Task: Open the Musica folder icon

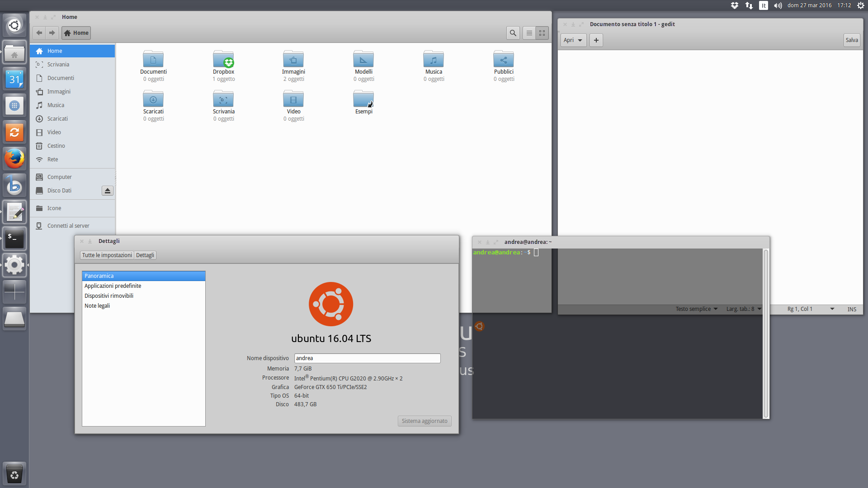Action: point(434,66)
